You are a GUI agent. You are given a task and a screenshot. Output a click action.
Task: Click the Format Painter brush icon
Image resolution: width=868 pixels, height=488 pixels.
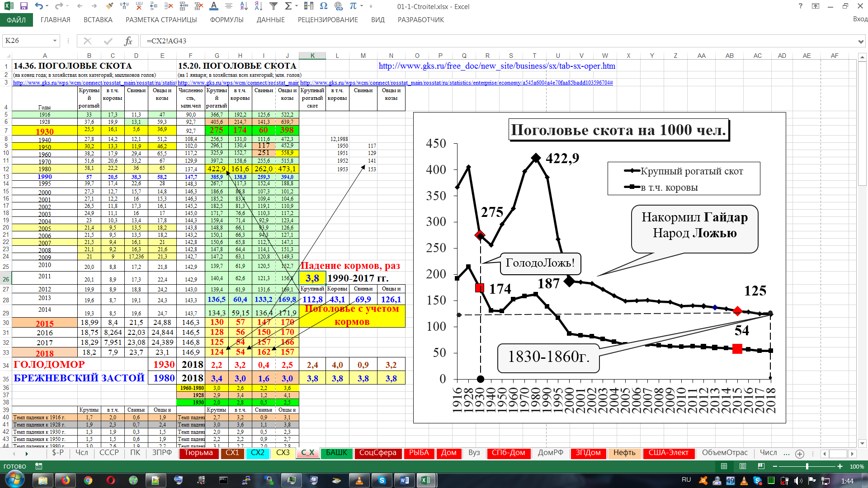109,6
